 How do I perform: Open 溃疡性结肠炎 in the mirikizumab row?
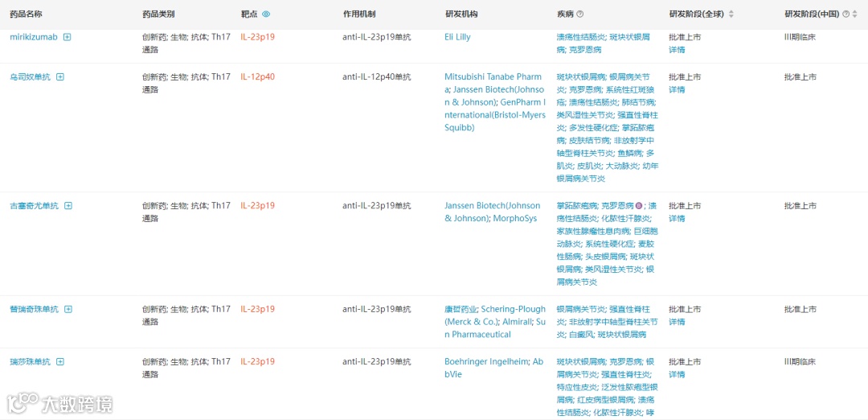(x=580, y=37)
